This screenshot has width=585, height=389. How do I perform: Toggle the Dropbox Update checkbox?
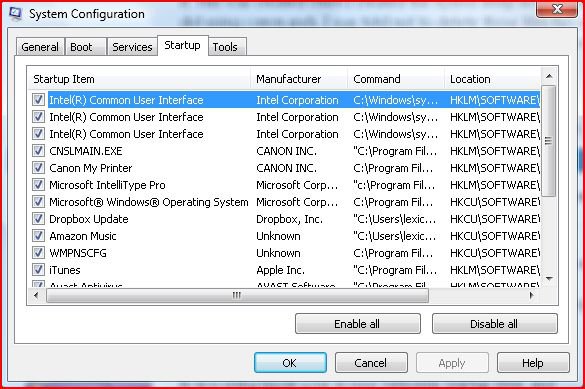38,219
